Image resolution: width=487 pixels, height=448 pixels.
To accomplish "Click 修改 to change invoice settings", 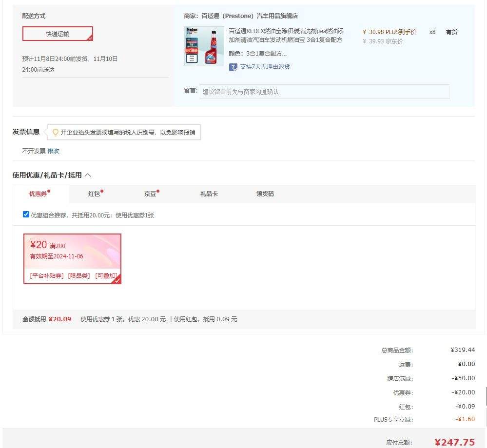I will 54,151.
